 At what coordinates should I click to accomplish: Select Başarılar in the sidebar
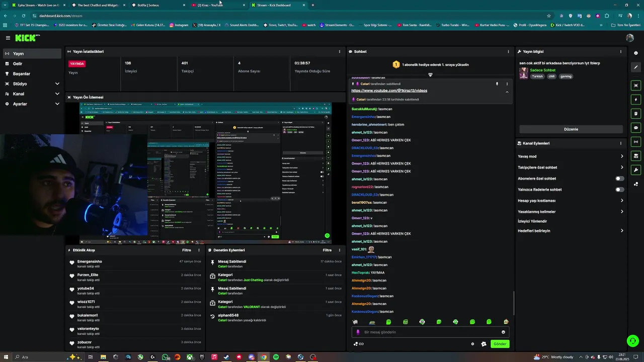tap(31, 73)
